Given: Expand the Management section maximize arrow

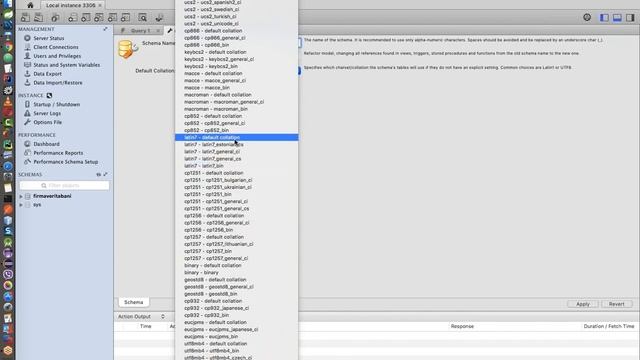Looking at the screenshot, I should point(105,29).
